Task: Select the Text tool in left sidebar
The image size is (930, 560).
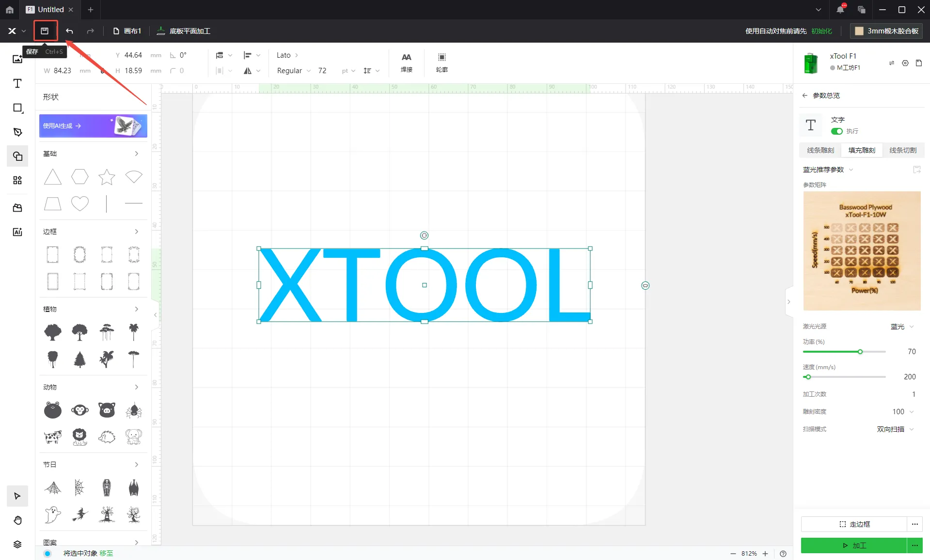Action: (x=17, y=83)
